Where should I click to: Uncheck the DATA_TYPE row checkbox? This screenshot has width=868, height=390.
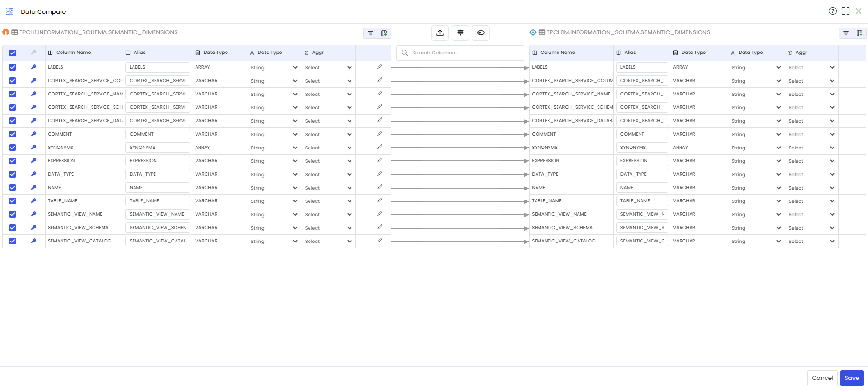pos(12,174)
